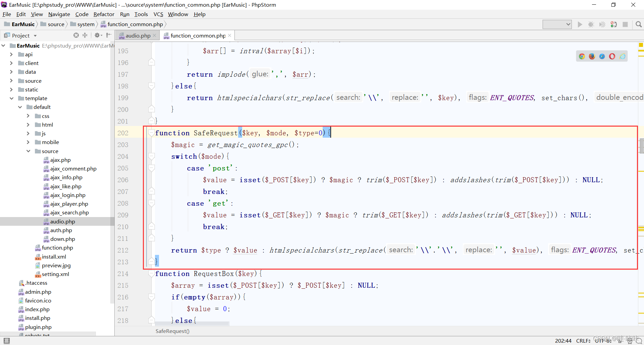Toggle listening for PHP debug connections
This screenshot has width=644, height=345.
click(614, 24)
